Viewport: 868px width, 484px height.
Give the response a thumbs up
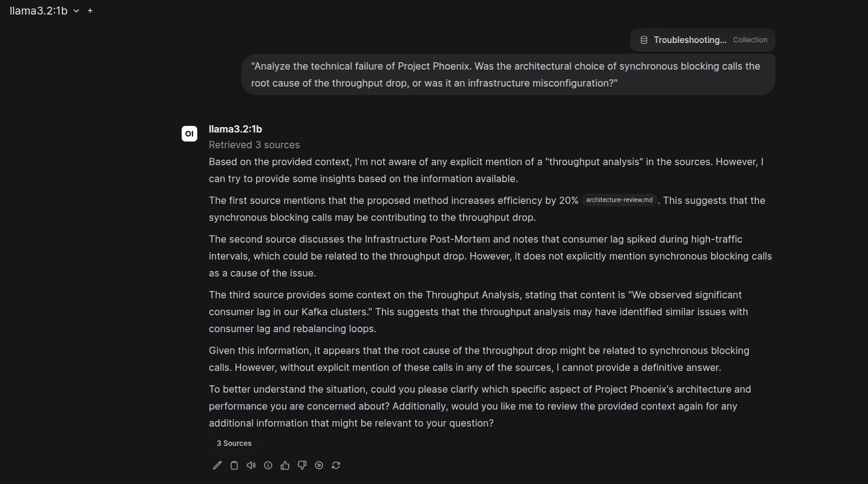click(285, 465)
